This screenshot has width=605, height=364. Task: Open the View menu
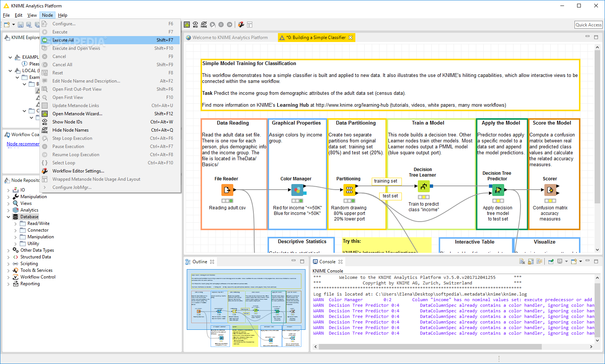tap(32, 15)
